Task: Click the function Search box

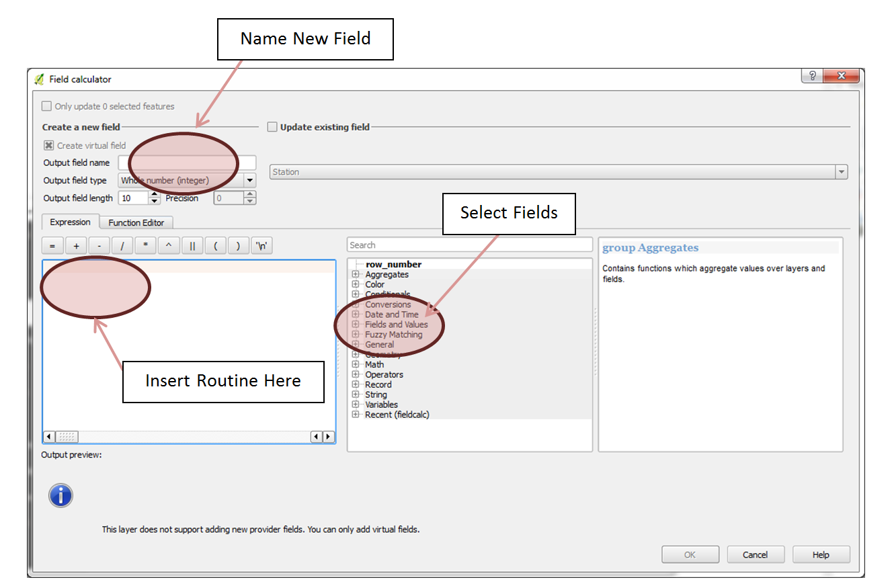Action: [470, 245]
